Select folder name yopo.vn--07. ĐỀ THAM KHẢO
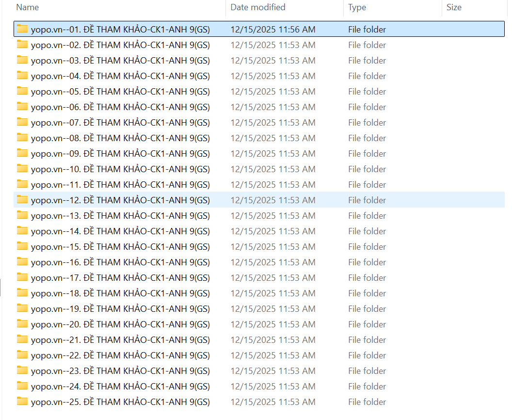 [120, 123]
